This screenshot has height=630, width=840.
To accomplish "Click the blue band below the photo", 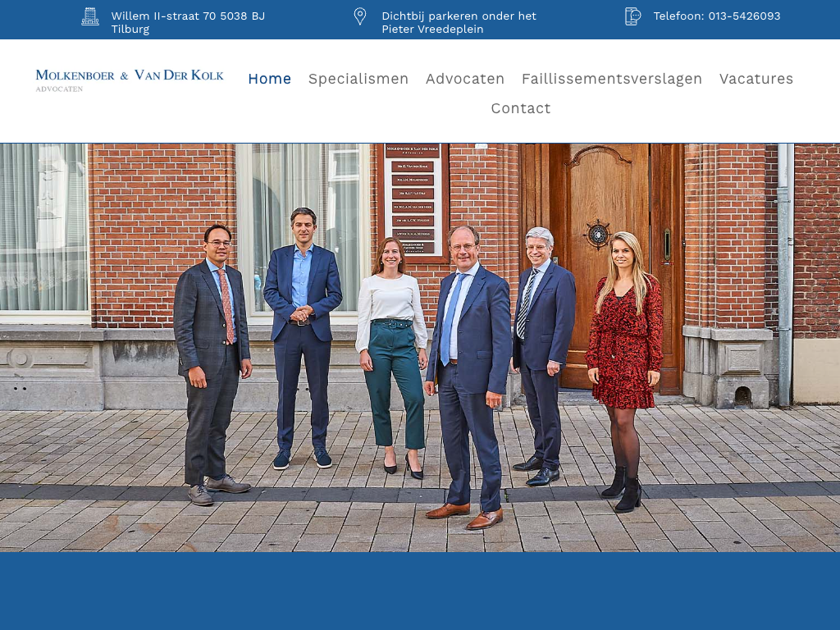I will pyautogui.click(x=420, y=591).
